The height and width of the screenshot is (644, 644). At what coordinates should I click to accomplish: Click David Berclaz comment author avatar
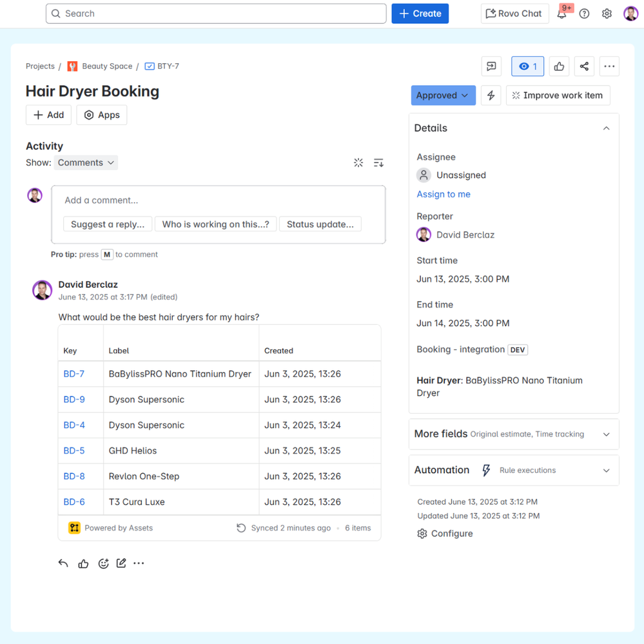[x=43, y=290]
